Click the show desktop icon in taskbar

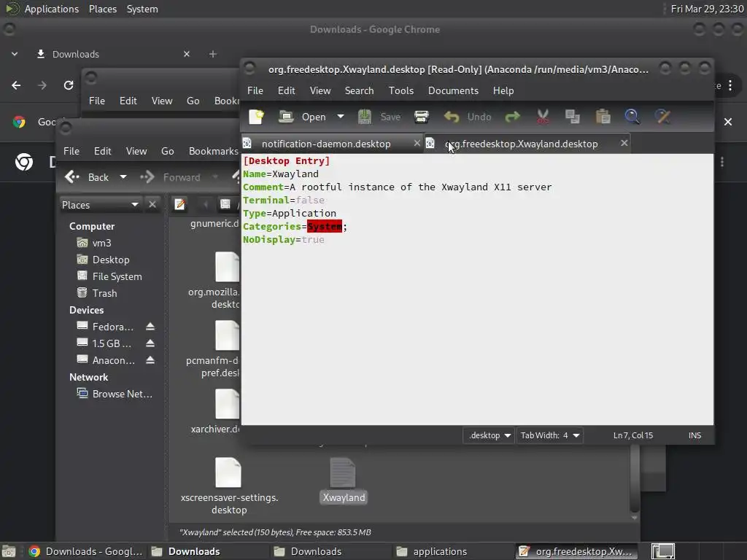pyautogui.click(x=9, y=551)
